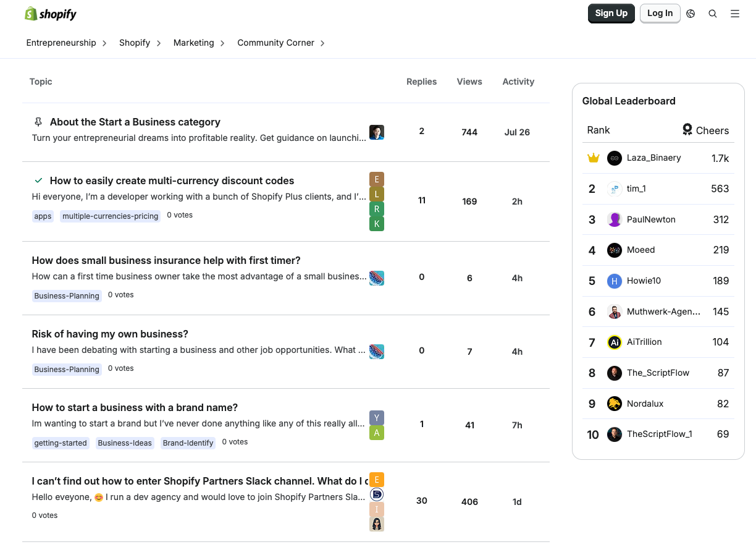Click the poster avatar on About topic
The width and height of the screenshot is (756, 547).
[377, 132]
